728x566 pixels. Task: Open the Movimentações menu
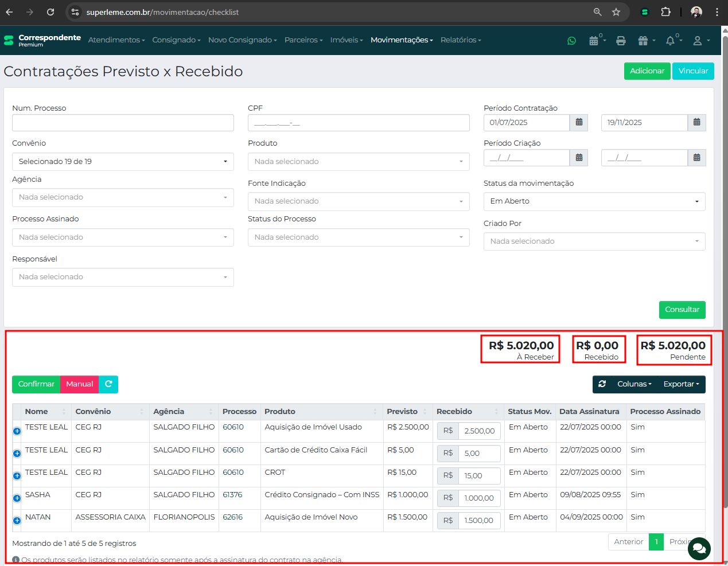(401, 40)
